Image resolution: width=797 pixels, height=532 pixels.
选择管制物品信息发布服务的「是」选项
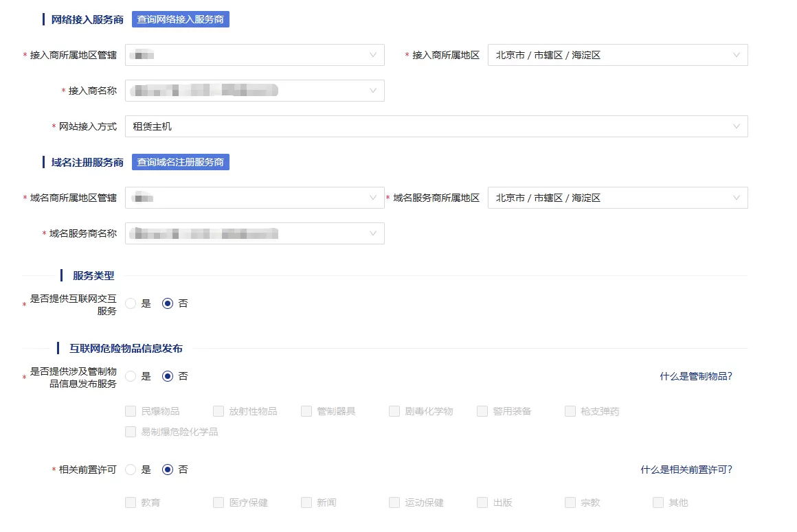(130, 375)
